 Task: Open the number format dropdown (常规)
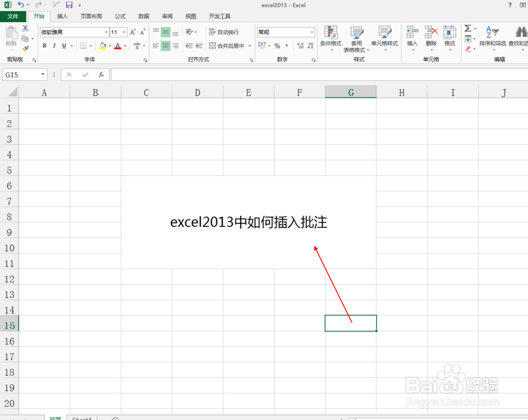[312, 32]
